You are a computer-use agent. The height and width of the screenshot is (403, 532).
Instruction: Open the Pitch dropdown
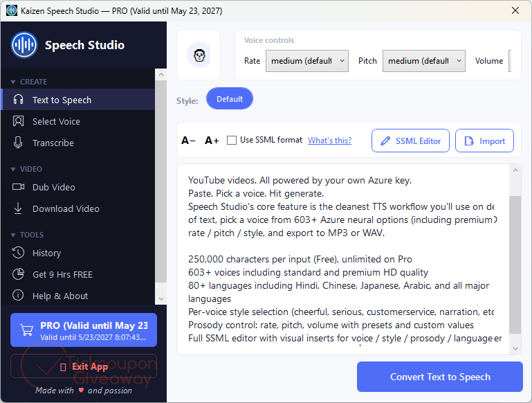click(424, 61)
